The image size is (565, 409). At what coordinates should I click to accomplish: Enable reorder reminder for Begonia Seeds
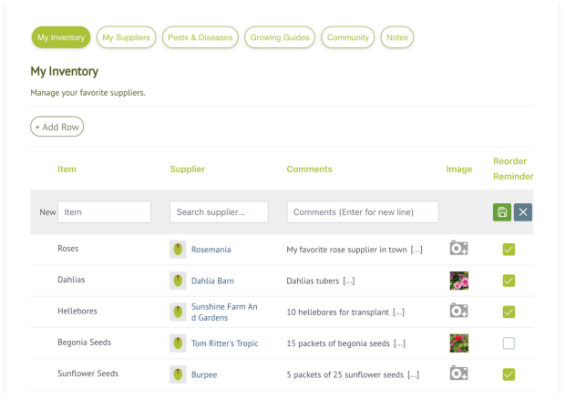(x=509, y=343)
